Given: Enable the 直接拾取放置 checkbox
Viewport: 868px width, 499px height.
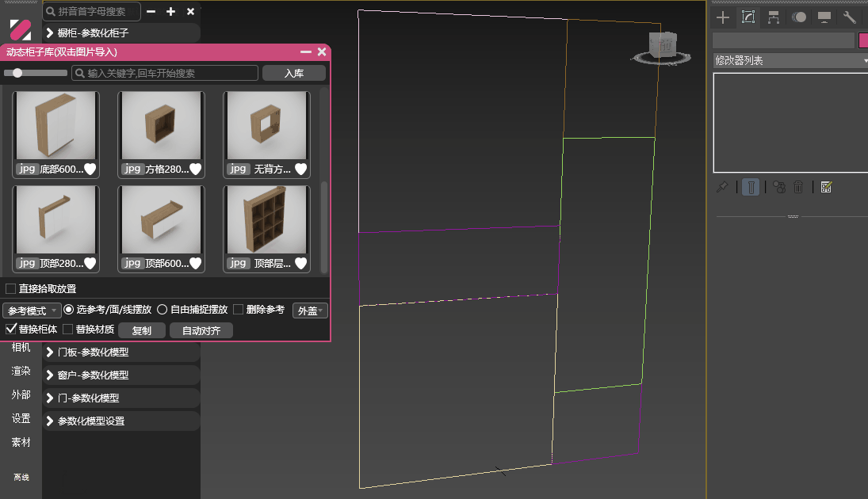Looking at the screenshot, I should click(x=11, y=289).
